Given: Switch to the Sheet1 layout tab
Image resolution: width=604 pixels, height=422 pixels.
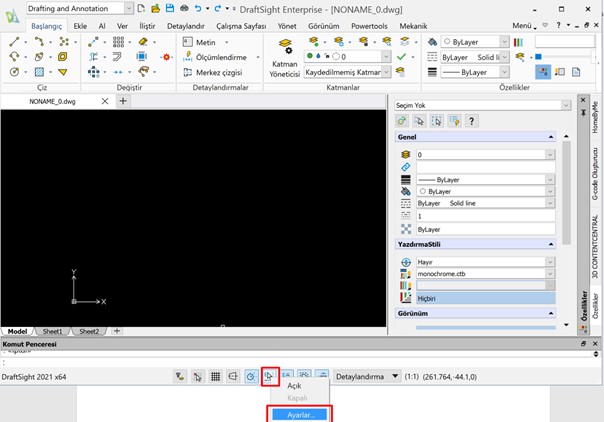Looking at the screenshot, I should click(51, 330).
